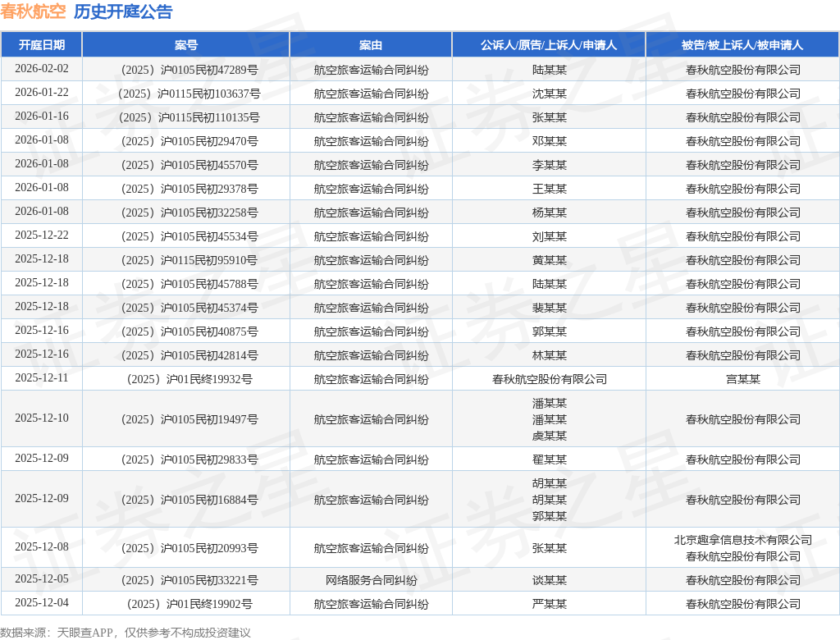Select the 开庭日期 column header

click(x=42, y=45)
